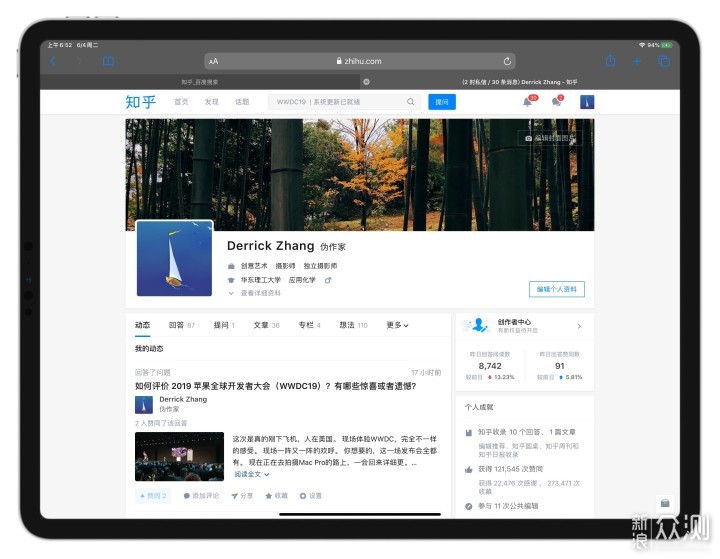Show the Safari tab overview icon
This screenshot has height=559, width=720.
pyautogui.click(x=664, y=61)
